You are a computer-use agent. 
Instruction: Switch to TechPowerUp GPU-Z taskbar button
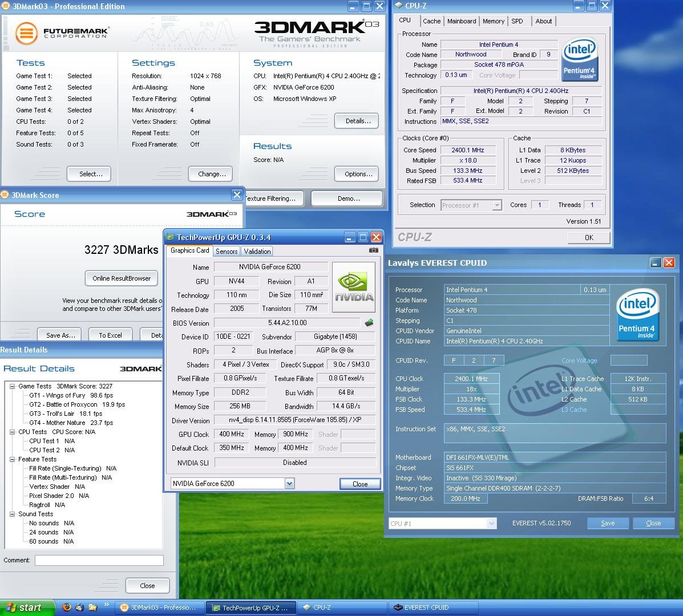pyautogui.click(x=250, y=607)
